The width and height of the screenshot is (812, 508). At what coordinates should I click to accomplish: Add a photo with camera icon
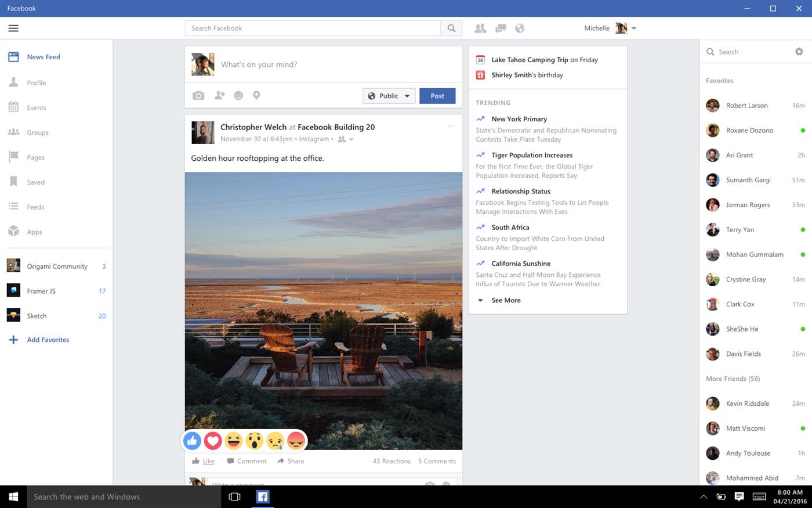[x=198, y=96]
